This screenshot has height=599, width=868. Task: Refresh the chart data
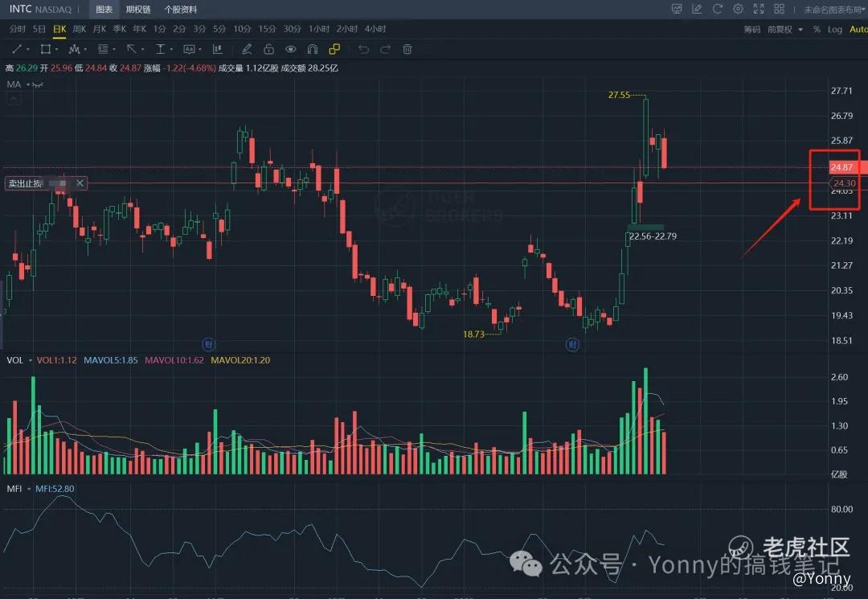pos(718,9)
